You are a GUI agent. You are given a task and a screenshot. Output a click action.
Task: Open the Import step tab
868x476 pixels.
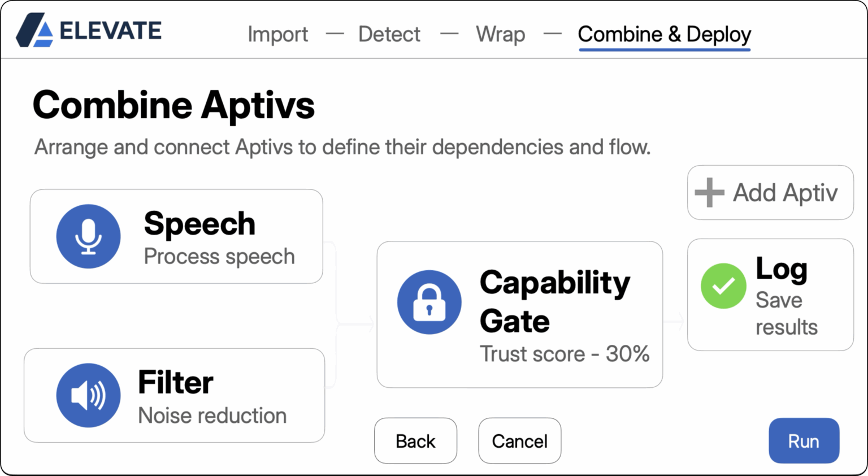click(x=277, y=34)
